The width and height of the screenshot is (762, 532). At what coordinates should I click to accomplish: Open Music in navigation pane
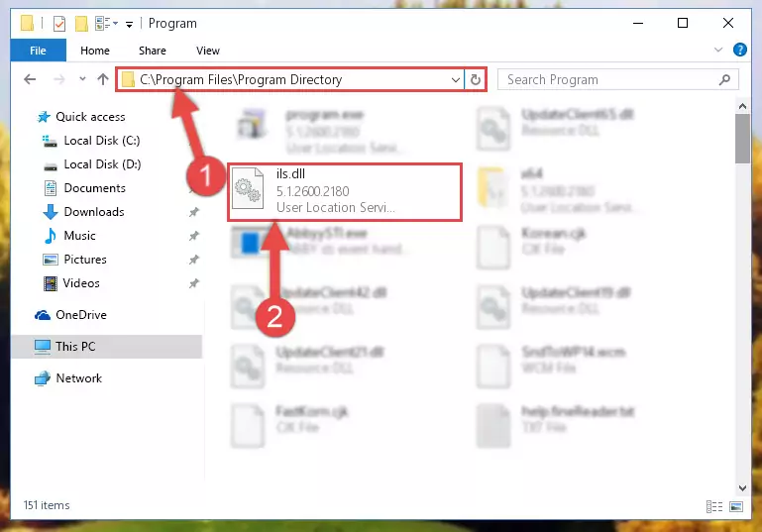click(x=69, y=236)
